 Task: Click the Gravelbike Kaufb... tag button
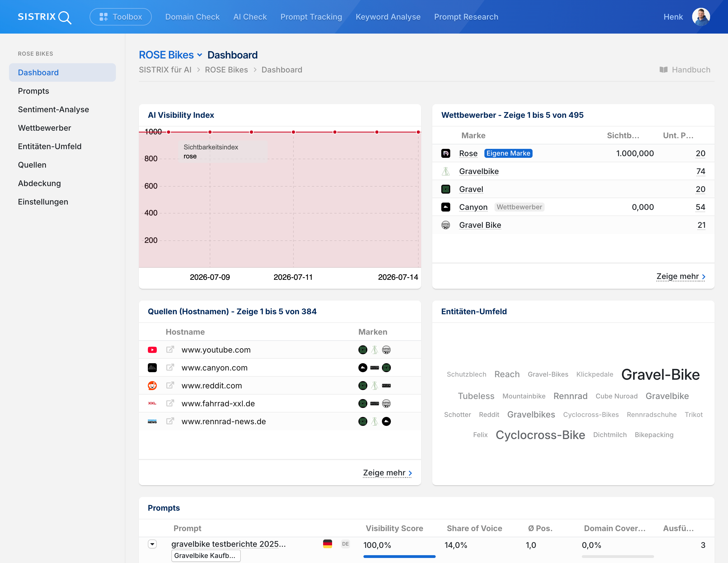coord(206,555)
